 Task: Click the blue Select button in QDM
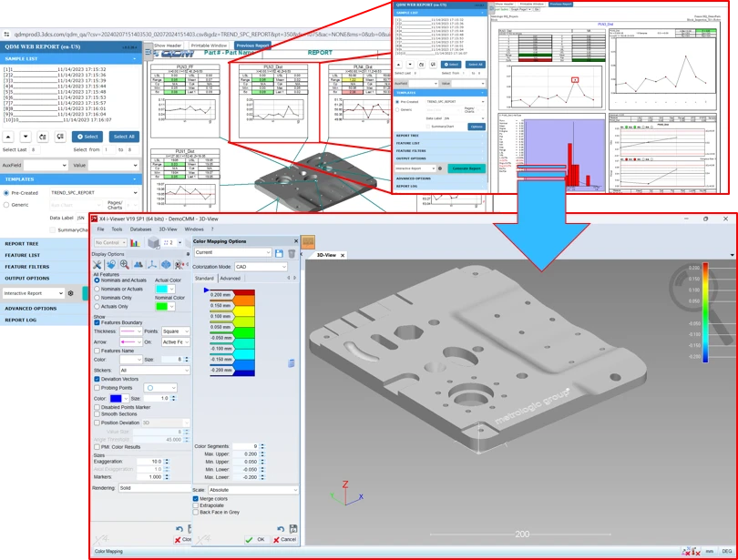click(87, 137)
